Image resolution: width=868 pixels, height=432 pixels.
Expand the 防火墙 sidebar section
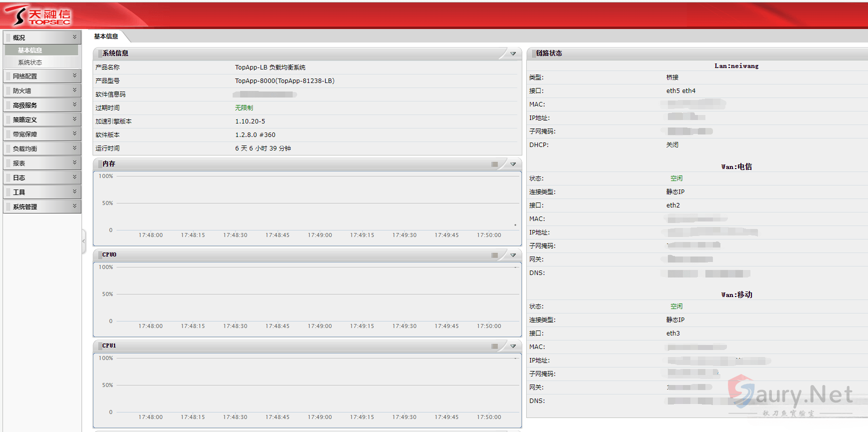coord(42,90)
